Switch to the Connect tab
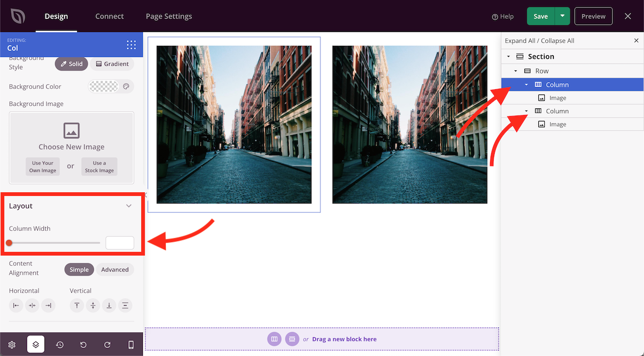Viewport: 644px width, 356px height. click(x=109, y=16)
